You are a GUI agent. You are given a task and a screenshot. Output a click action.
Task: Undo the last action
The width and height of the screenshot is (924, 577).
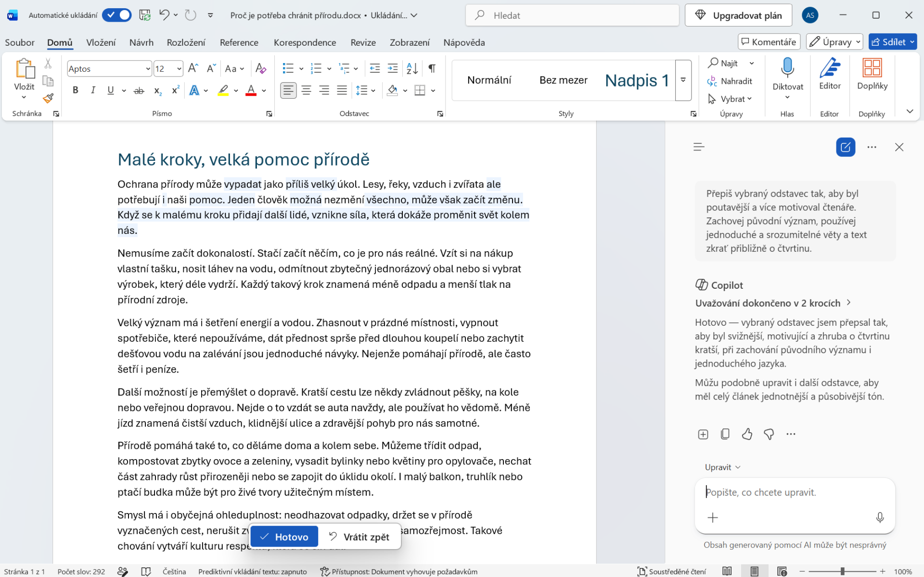[x=164, y=15]
